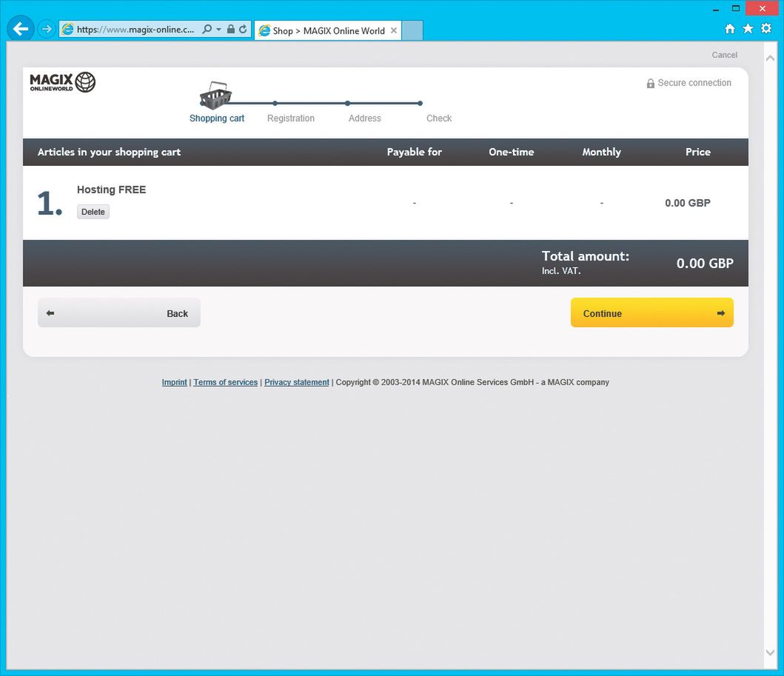Minimize the browser window

(716, 8)
